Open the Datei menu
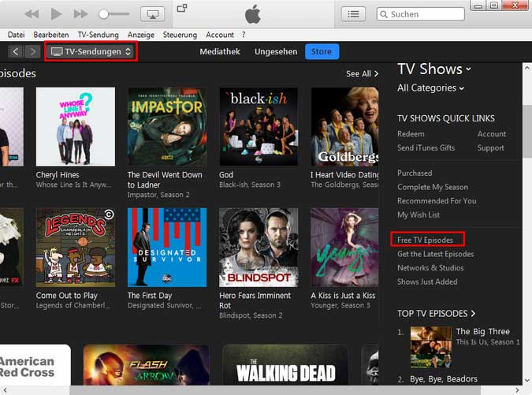Viewport: 532px width, 395px height. [16, 35]
